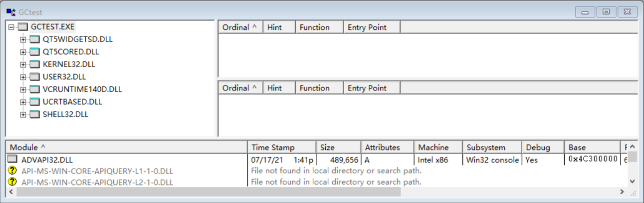Click the KERNEL32.DLL module icon
The width and height of the screenshot is (644, 203).
34,64
